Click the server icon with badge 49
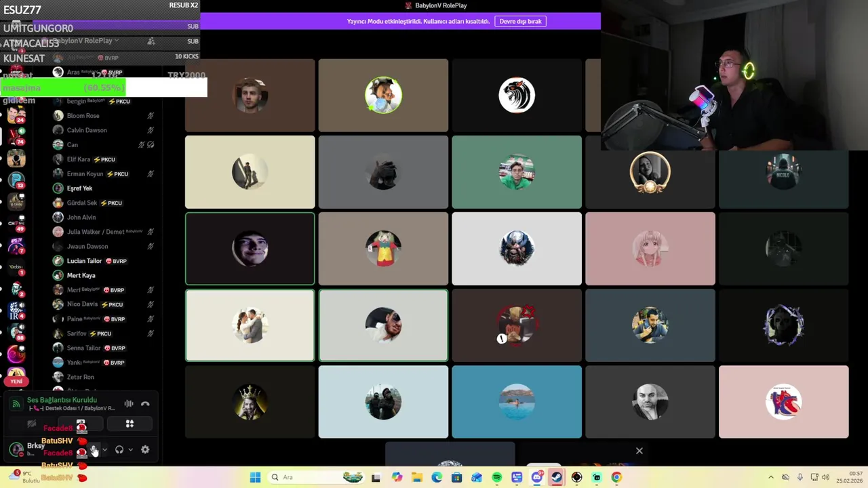The width and height of the screenshot is (868, 488). 16,223
